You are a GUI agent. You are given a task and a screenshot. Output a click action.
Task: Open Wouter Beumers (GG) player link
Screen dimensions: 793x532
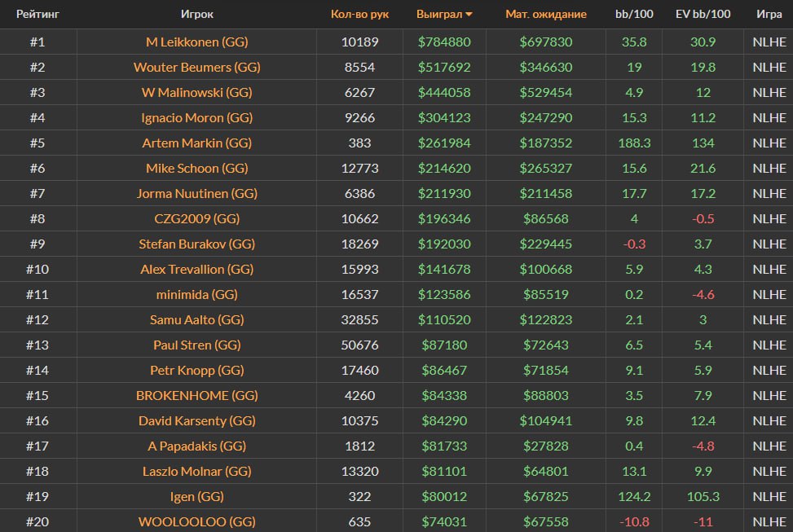coord(196,67)
